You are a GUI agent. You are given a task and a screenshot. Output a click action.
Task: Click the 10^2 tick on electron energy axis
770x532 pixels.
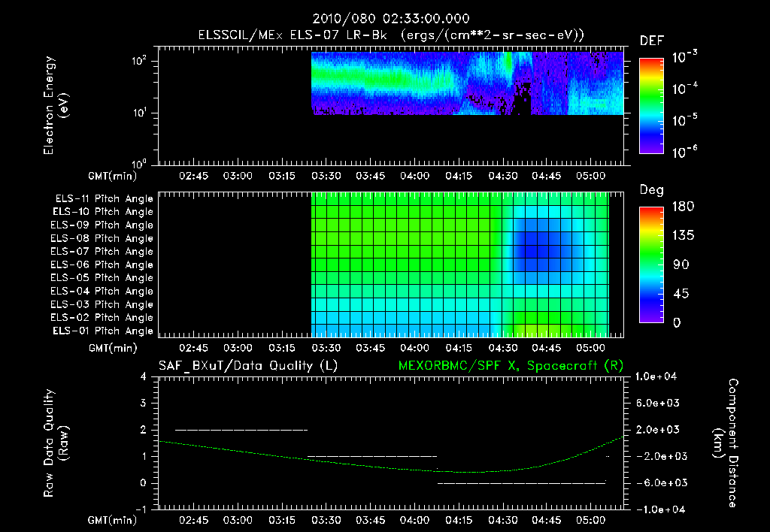coord(139,61)
